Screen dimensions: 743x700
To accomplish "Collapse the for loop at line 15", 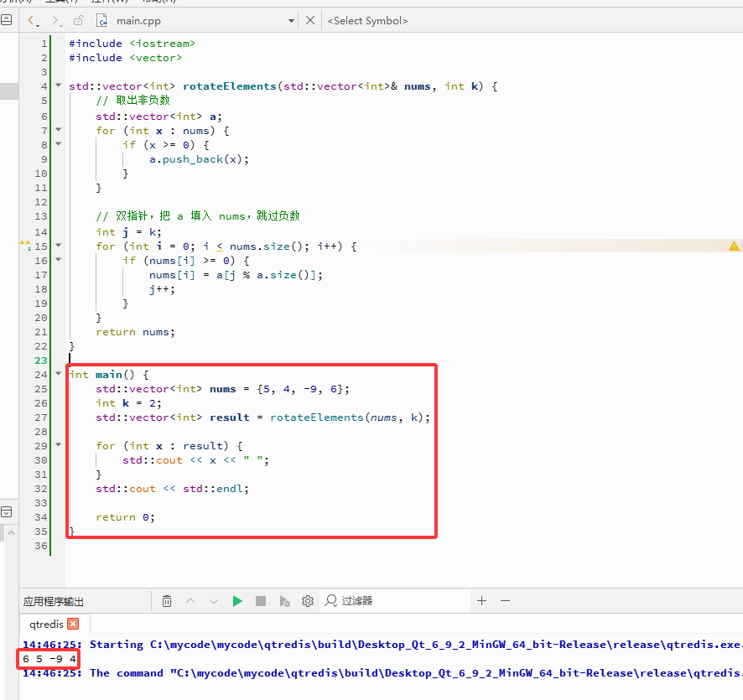I will (x=59, y=246).
